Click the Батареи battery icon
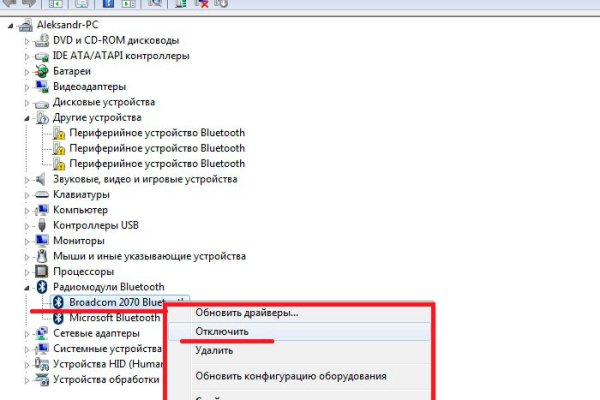 [41, 71]
